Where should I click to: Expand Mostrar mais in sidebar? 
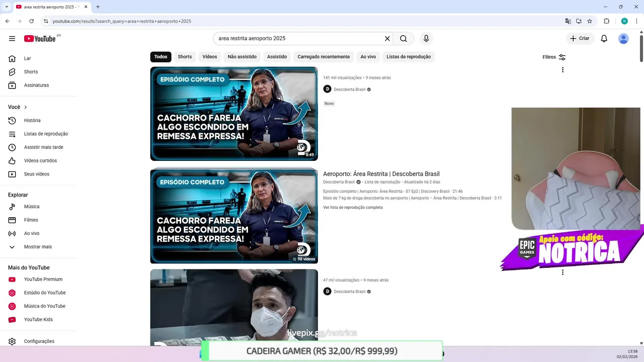[x=38, y=247]
